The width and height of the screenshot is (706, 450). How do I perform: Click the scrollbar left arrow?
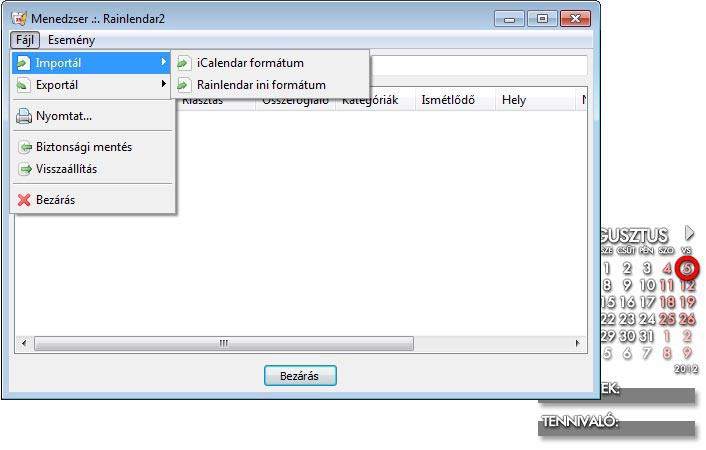point(24,343)
